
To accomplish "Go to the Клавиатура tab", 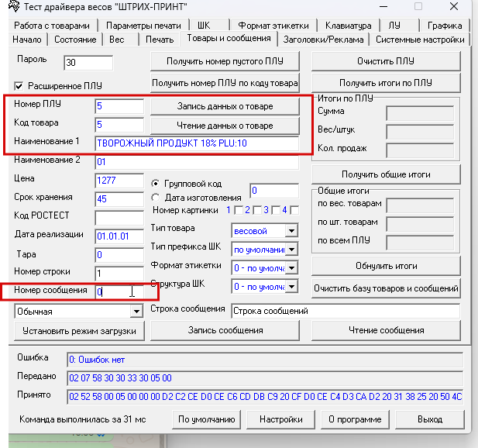I will 349,26.
